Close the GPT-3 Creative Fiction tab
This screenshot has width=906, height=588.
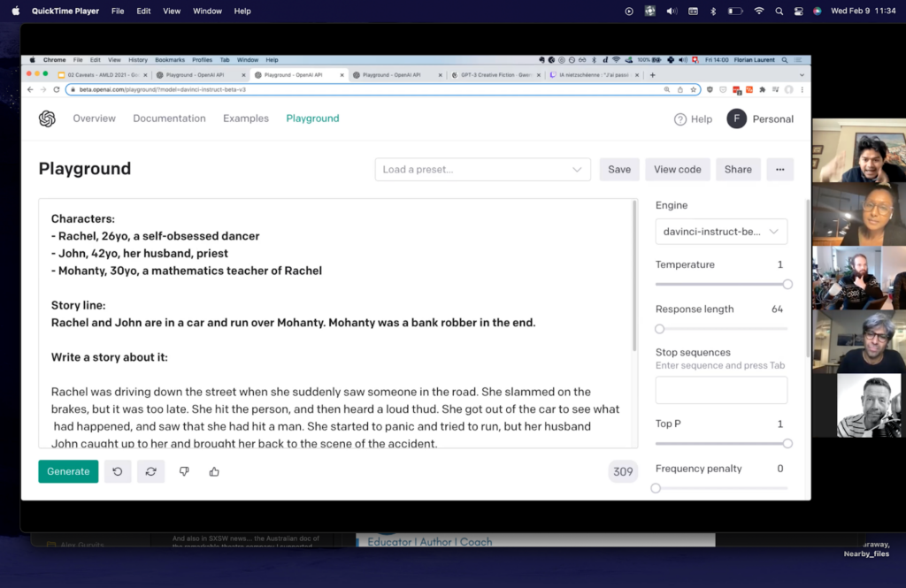(539, 75)
